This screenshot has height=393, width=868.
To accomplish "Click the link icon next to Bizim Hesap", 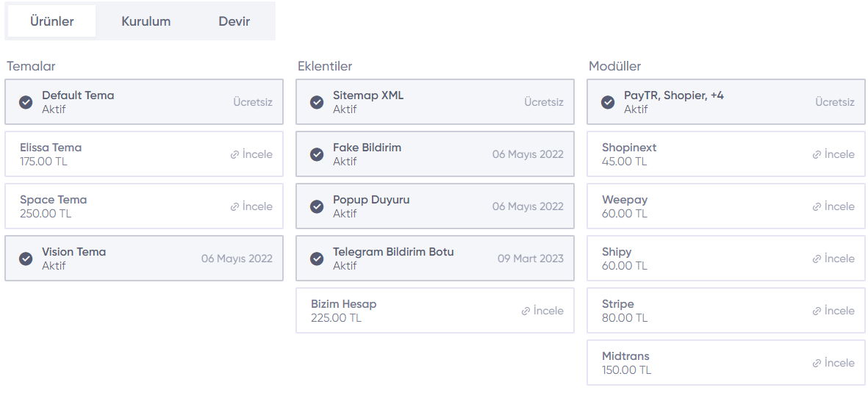I will (x=526, y=311).
